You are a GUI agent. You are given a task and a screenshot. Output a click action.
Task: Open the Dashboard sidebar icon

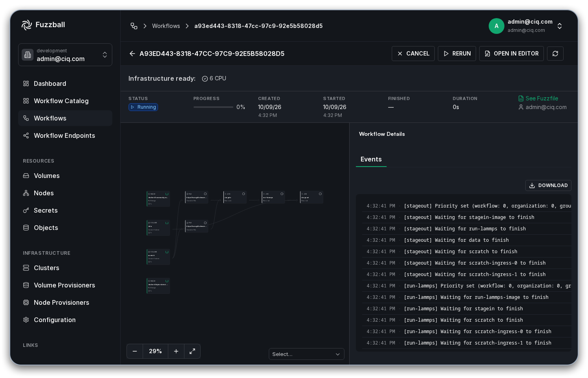(26, 83)
